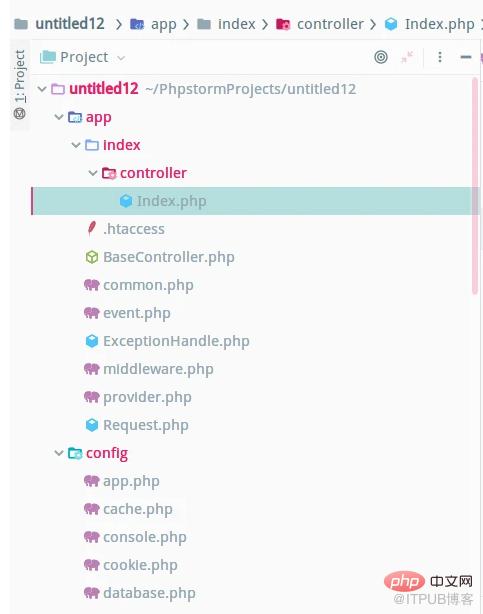483x614 pixels.
Task: Open the three-dot options menu
Action: click(x=440, y=57)
